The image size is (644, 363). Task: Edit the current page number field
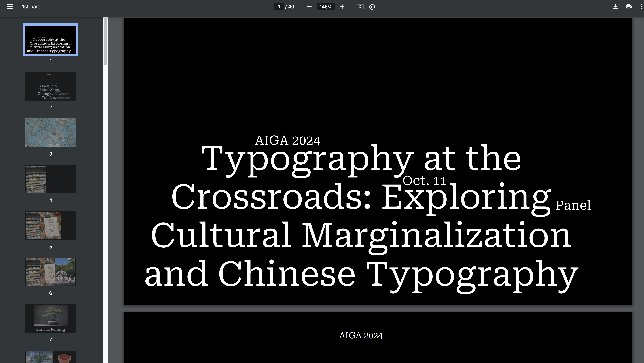click(x=279, y=7)
